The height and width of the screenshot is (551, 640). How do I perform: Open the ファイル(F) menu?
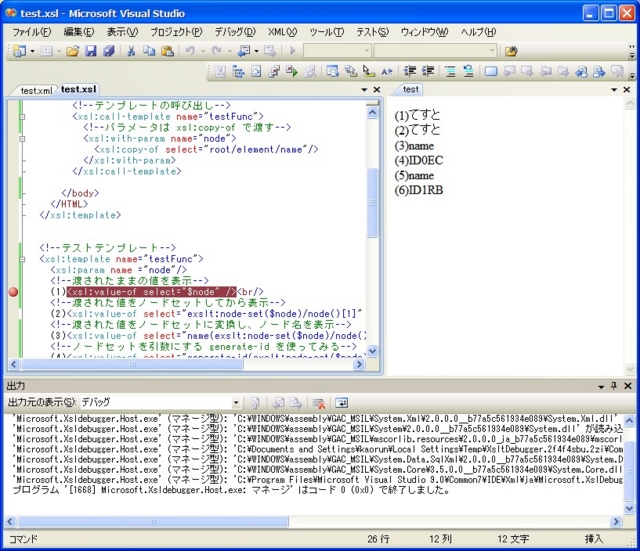[32, 32]
